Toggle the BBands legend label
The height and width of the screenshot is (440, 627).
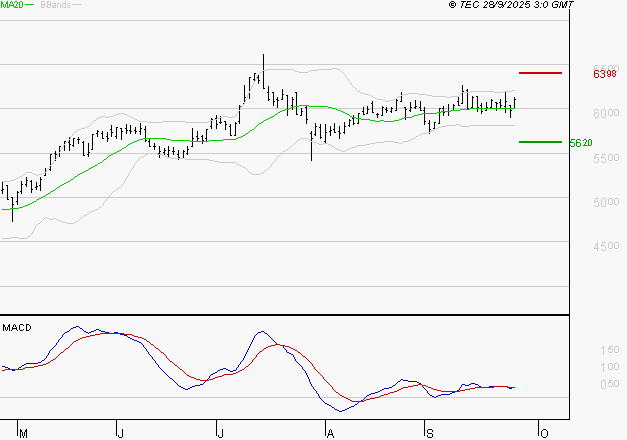click(x=55, y=6)
